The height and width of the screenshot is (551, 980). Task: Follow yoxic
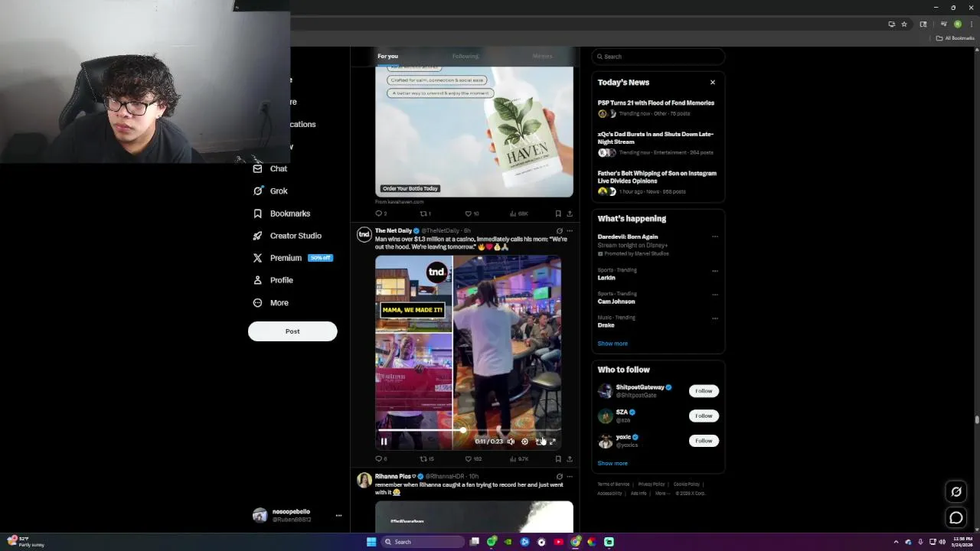click(704, 441)
